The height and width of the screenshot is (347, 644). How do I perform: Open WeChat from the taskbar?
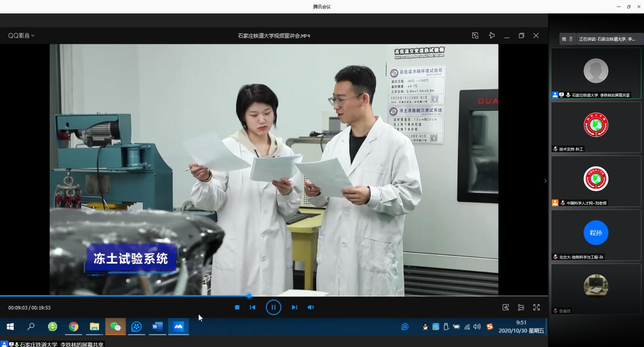(115, 327)
